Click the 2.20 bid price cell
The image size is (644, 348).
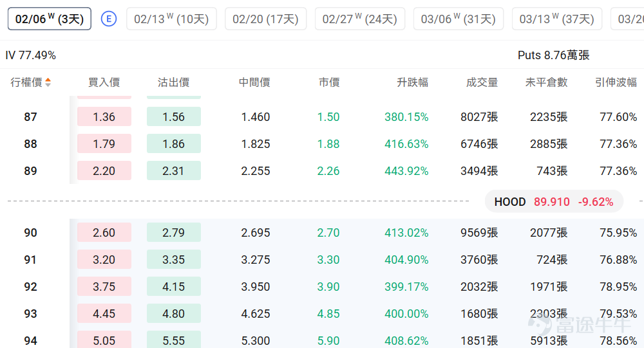point(104,170)
